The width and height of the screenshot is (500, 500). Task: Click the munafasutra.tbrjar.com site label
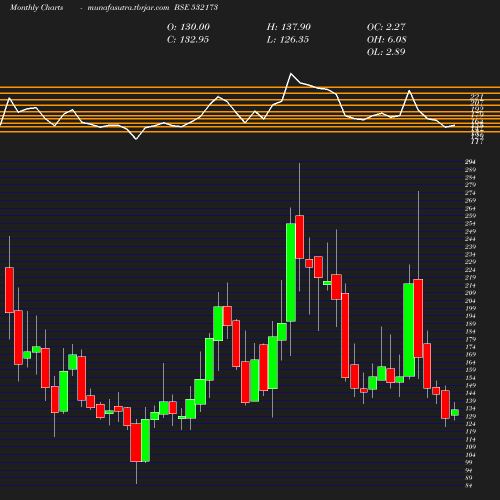click(x=128, y=7)
